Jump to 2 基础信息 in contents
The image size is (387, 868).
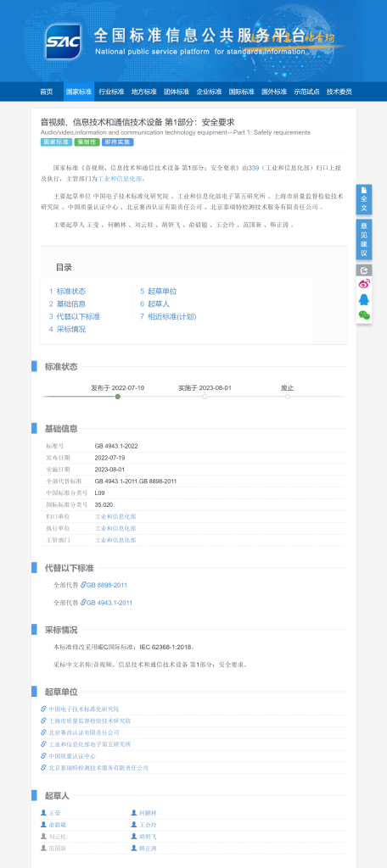[x=67, y=304]
